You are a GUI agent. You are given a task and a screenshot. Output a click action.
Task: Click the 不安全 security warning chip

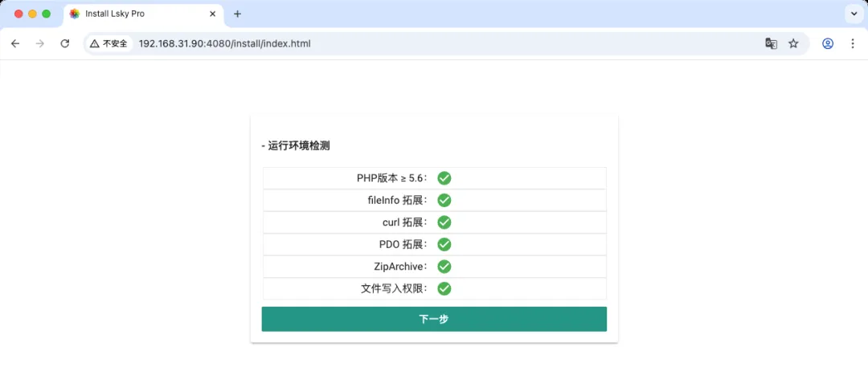pos(109,43)
